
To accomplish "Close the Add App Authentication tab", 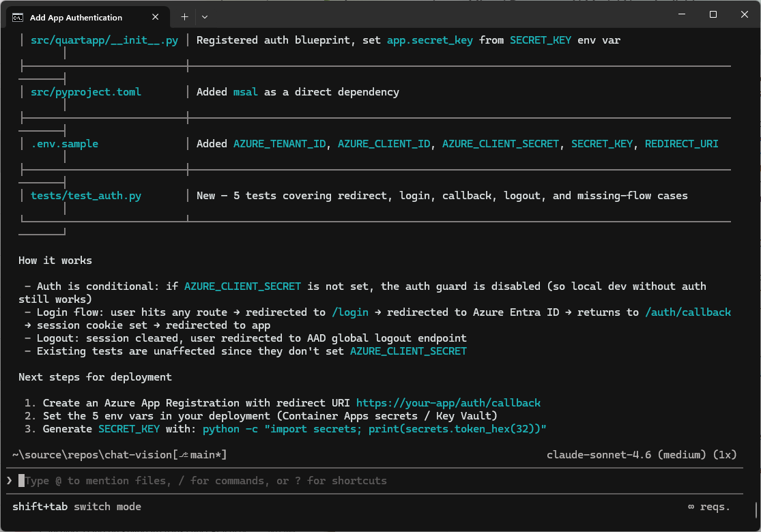I will pyautogui.click(x=155, y=16).
